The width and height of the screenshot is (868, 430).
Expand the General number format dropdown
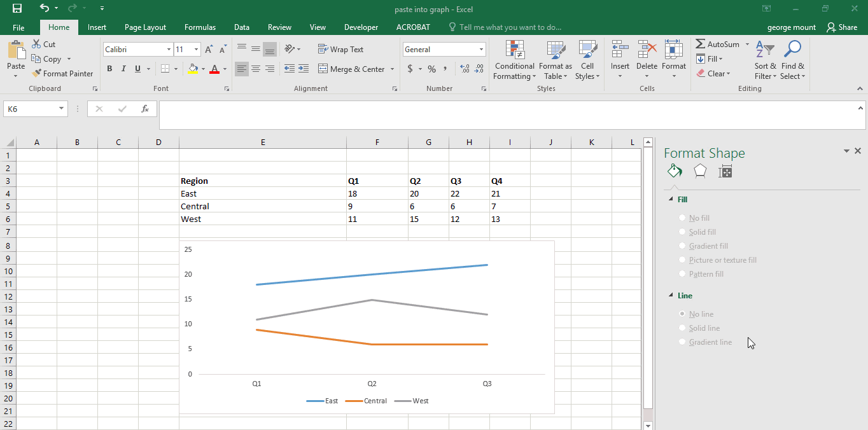tap(482, 50)
